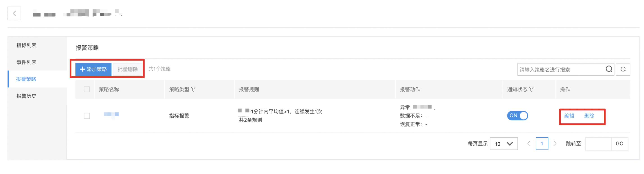
Task: Click the GO jump button
Action: 619,144
